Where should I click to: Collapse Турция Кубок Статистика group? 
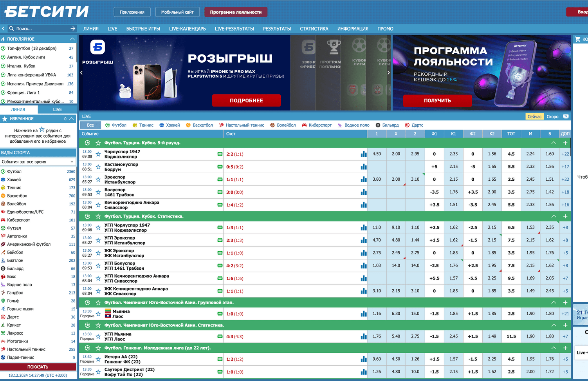pyautogui.click(x=554, y=216)
